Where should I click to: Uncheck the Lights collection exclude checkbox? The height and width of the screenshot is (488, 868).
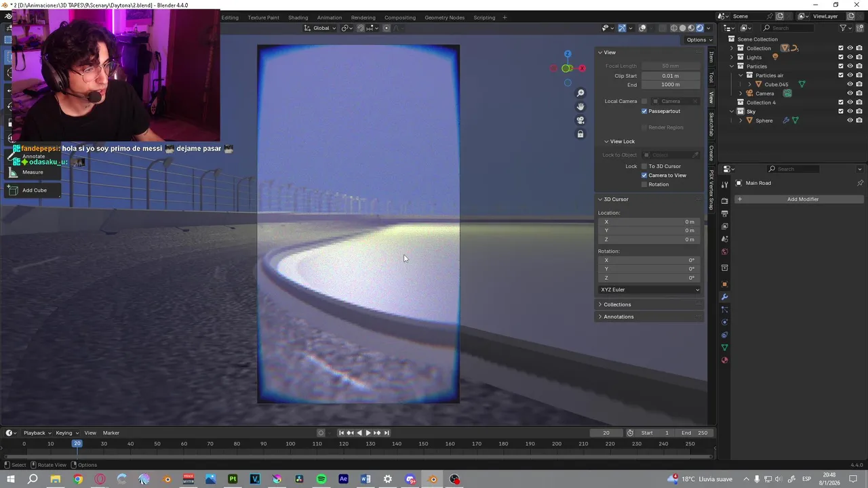click(841, 57)
